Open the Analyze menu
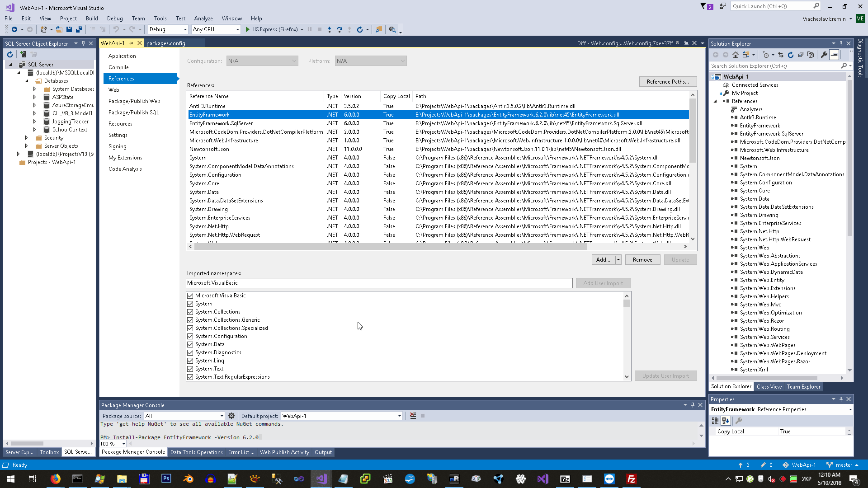 [203, 19]
